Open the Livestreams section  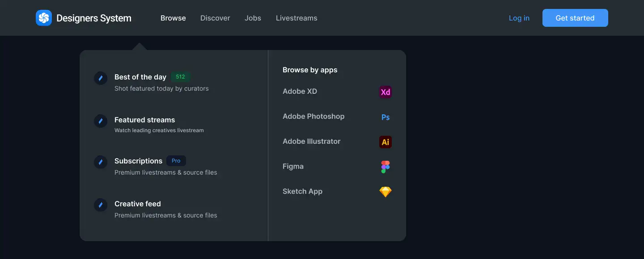click(297, 18)
